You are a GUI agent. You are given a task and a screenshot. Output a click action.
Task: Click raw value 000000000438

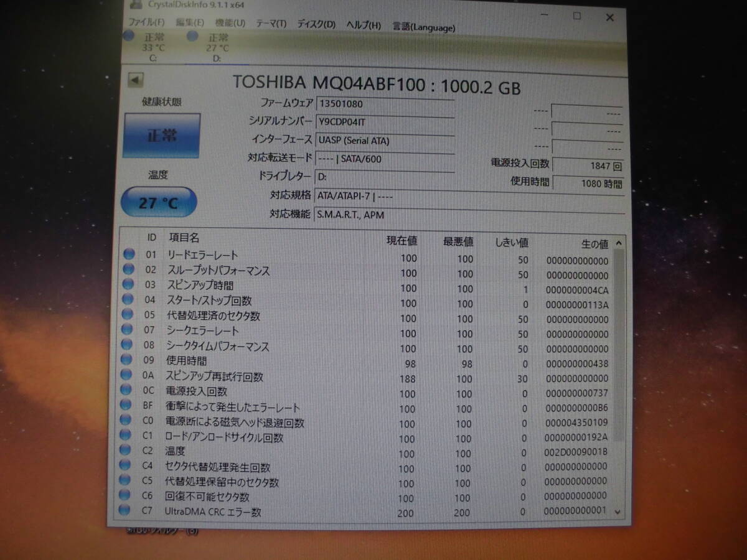(x=576, y=364)
